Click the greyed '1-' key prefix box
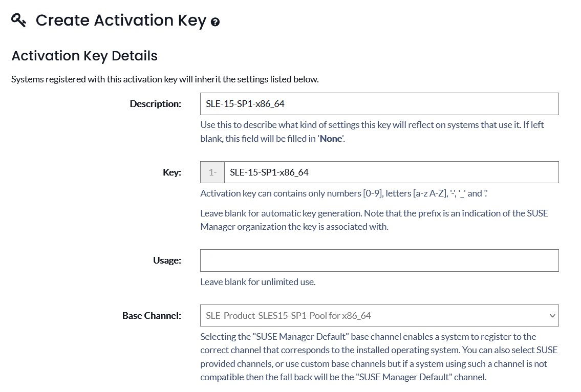The width and height of the screenshot is (581, 392). [212, 172]
